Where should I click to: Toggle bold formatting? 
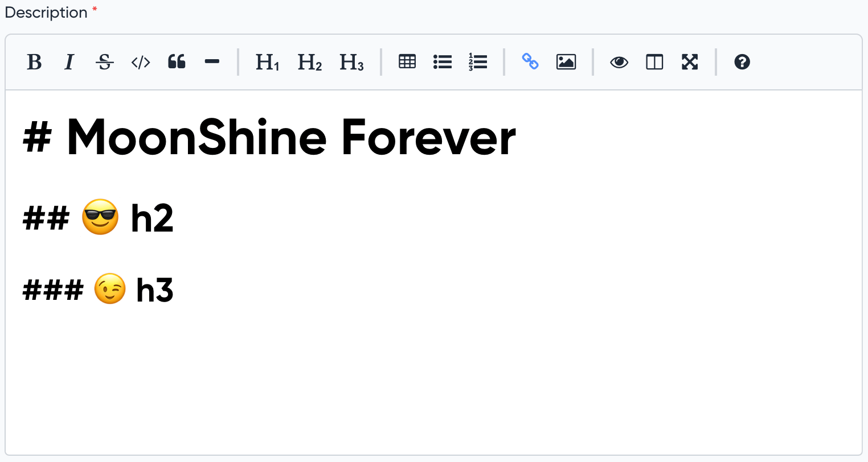point(34,61)
